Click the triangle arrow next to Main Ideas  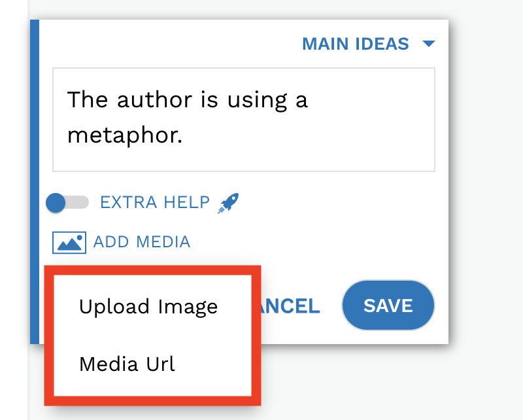429,44
